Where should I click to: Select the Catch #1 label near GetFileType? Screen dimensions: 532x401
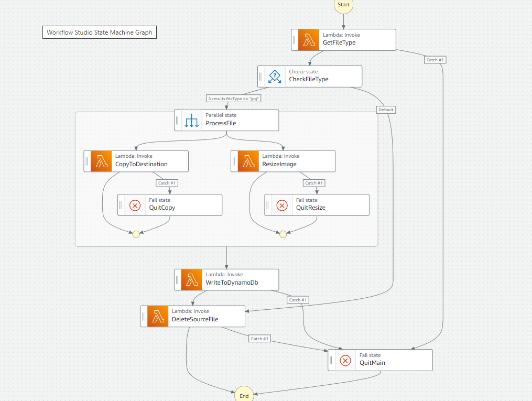click(435, 59)
